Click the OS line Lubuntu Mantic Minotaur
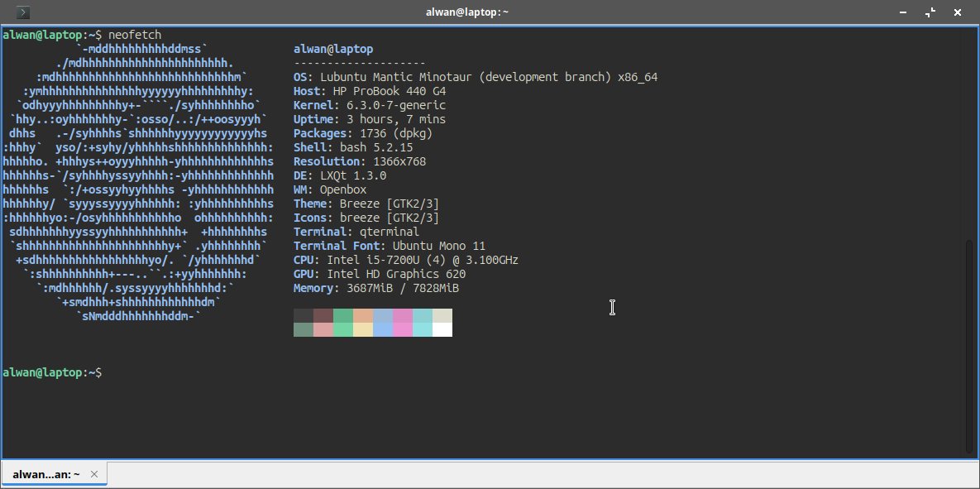Image resolution: width=980 pixels, height=489 pixels. pos(476,77)
